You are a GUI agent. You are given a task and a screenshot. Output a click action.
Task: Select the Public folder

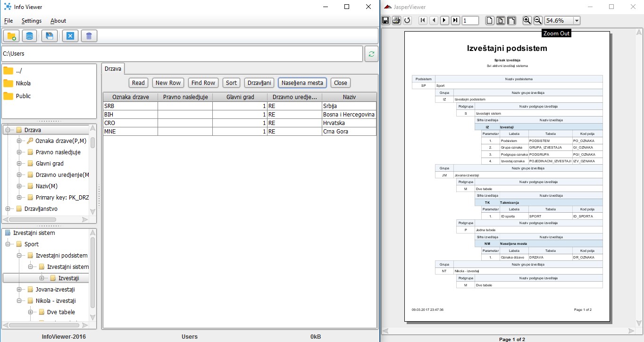pos(23,96)
